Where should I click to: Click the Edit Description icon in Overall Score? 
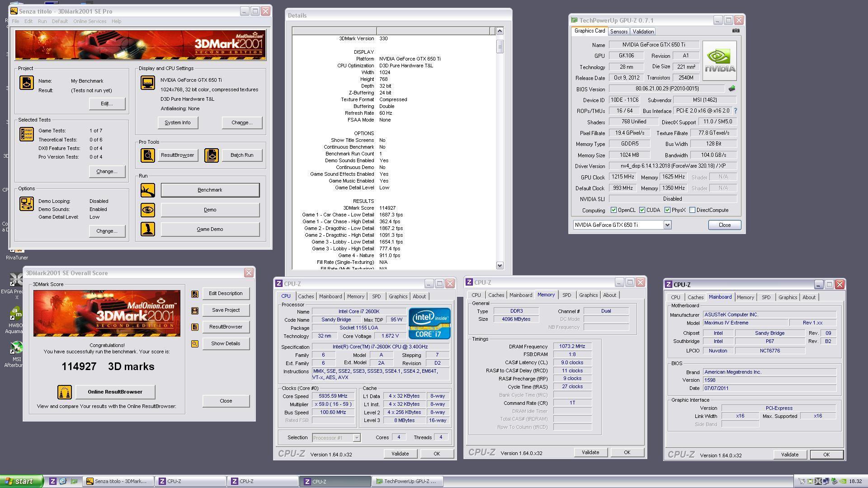[x=195, y=294]
